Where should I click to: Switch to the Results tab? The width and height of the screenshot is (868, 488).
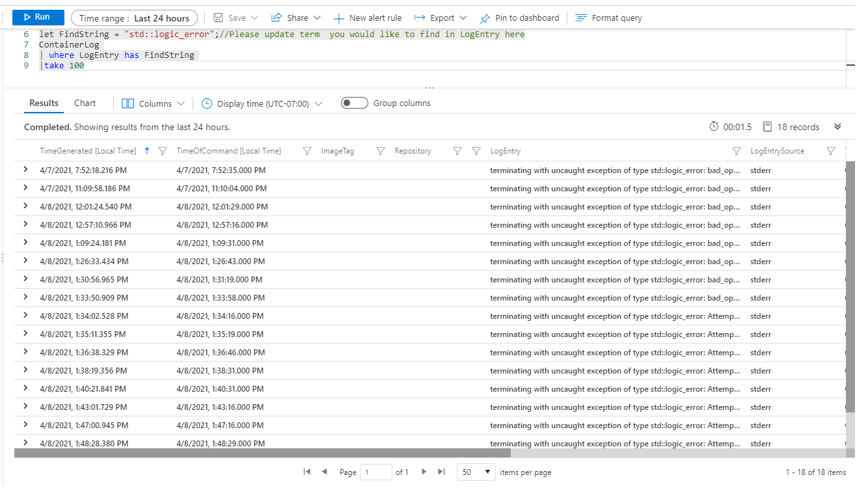click(44, 103)
